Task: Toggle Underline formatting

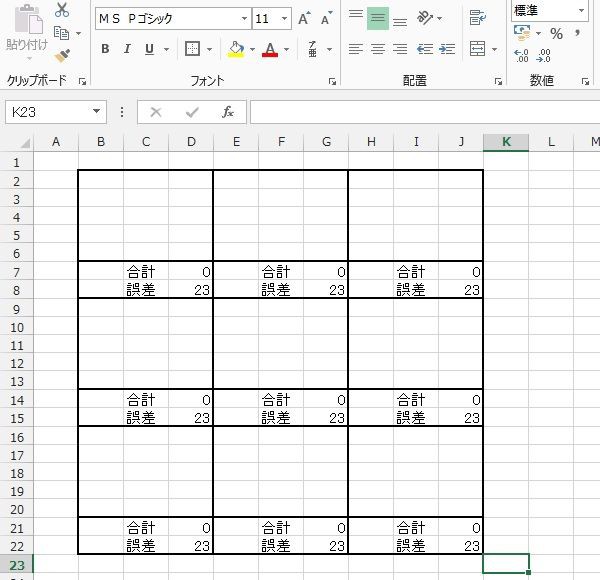Action: tap(150, 49)
